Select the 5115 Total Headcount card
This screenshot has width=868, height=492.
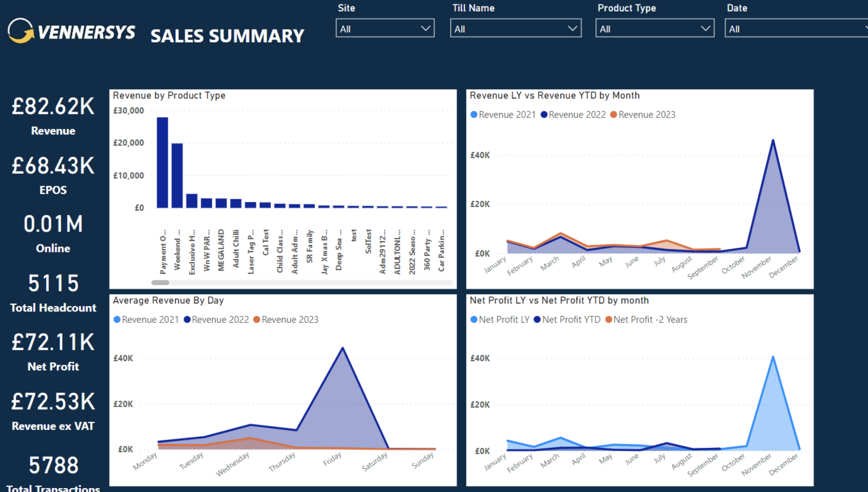(x=53, y=292)
